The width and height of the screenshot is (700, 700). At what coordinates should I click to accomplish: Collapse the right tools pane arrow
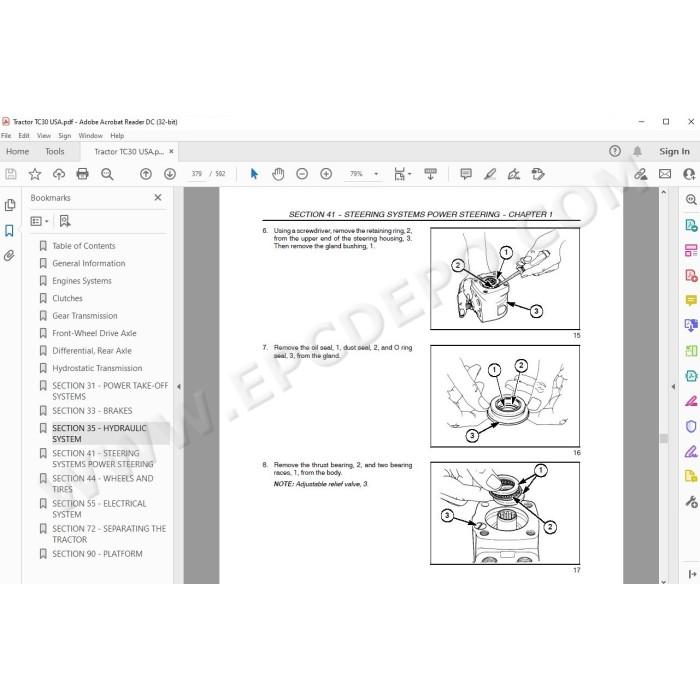(673, 387)
